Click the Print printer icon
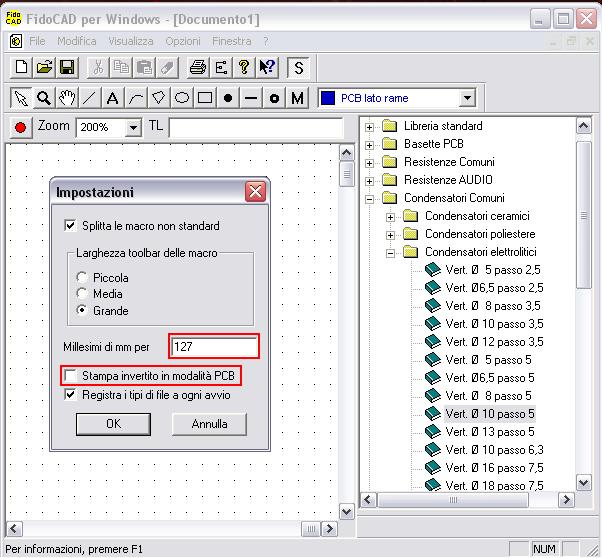The image size is (602, 558). point(198,67)
